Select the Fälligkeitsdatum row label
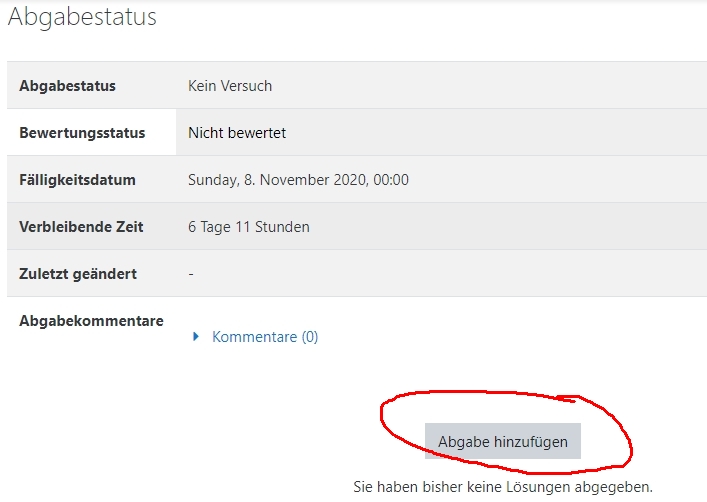Image resolution: width=707 pixels, height=502 pixels. coord(77,180)
